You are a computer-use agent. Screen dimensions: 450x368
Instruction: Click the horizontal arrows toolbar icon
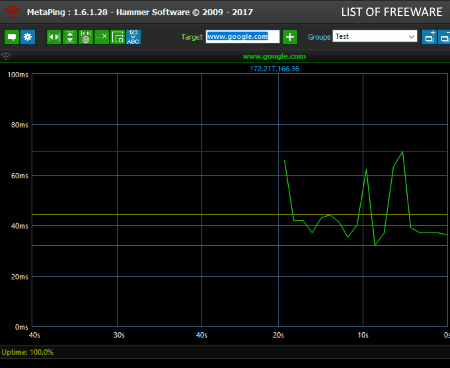coord(54,37)
